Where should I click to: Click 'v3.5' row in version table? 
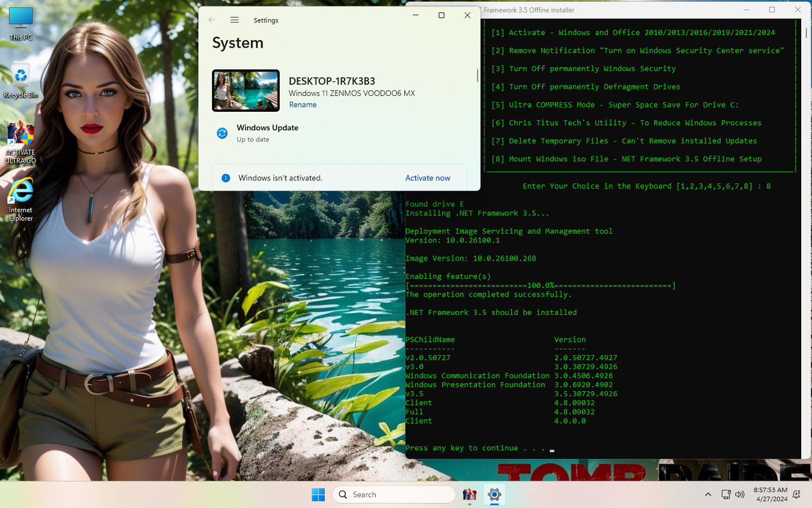tap(511, 394)
